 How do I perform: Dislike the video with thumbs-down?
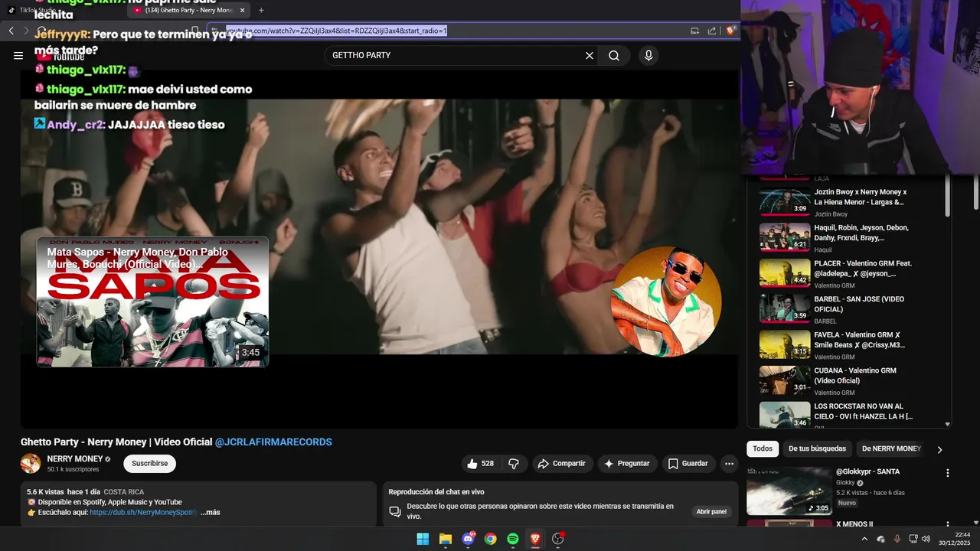pos(514,464)
